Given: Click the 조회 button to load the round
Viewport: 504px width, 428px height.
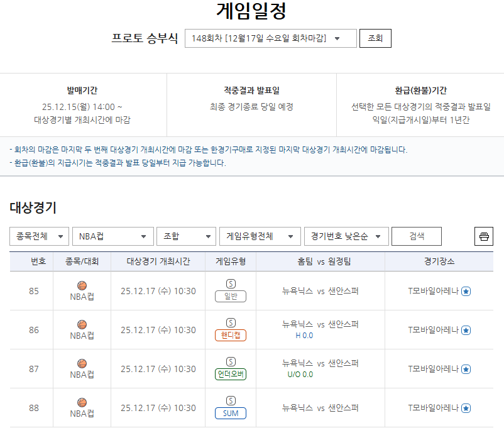Looking at the screenshot, I should coord(375,38).
